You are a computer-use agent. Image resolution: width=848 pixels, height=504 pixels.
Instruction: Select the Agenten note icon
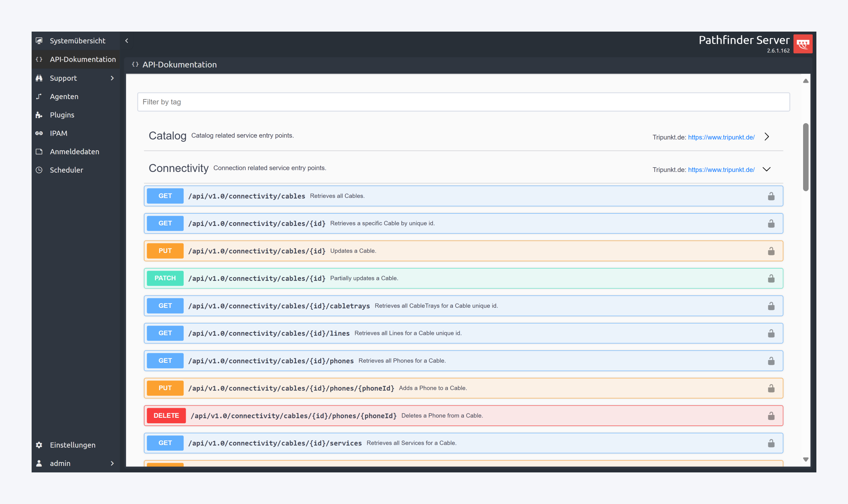tap(39, 96)
